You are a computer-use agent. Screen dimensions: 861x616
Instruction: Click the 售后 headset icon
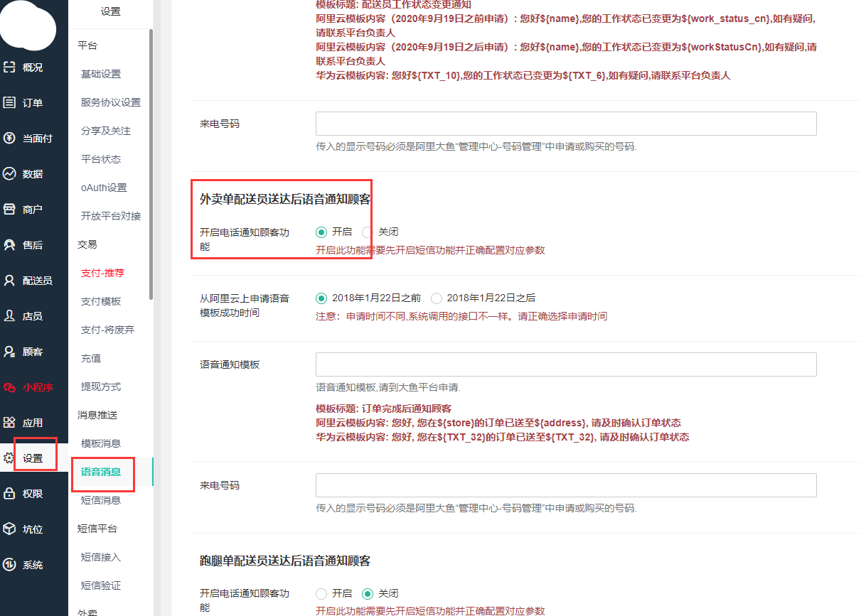point(9,245)
